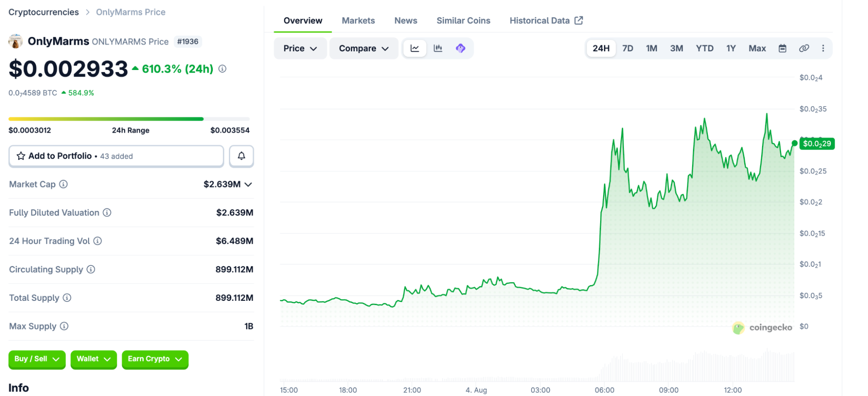Select the 7D time range
The image size is (868, 396).
627,48
